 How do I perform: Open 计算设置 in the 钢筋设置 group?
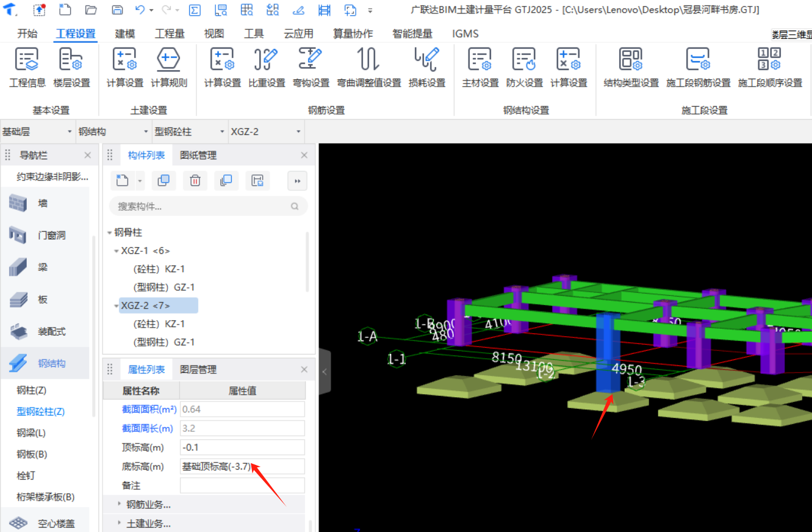pyautogui.click(x=222, y=68)
